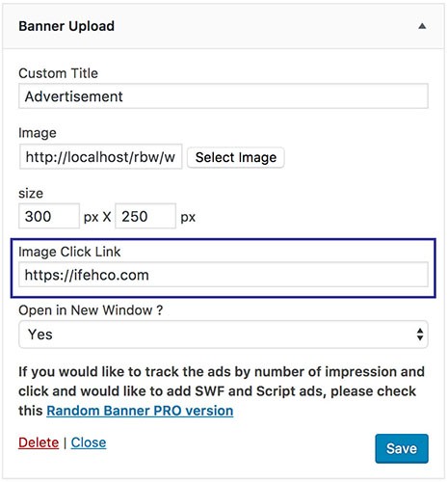The height and width of the screenshot is (482, 448).
Task: Click the red Delete link
Action: 39,442
